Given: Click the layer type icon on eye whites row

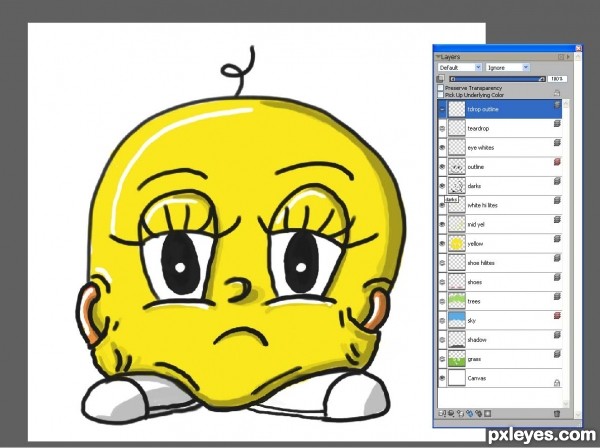Looking at the screenshot, I should (x=557, y=143).
